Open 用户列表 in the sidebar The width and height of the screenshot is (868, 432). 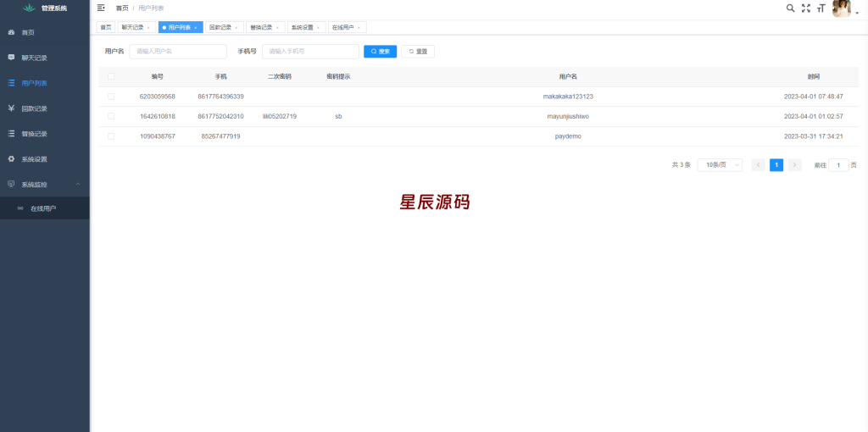[45, 84]
